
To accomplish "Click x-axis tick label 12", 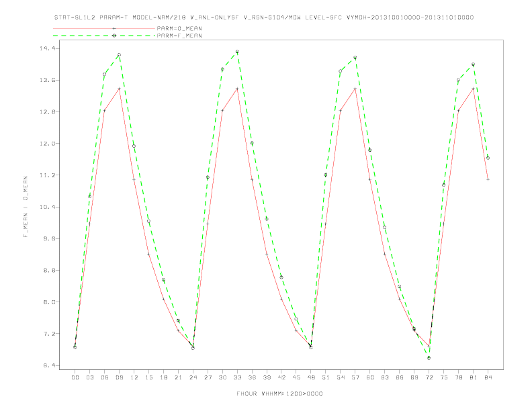I will click(134, 377).
